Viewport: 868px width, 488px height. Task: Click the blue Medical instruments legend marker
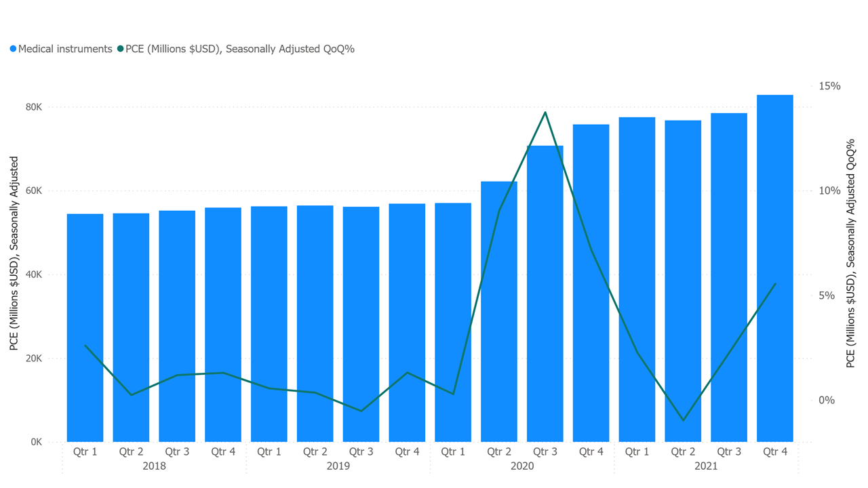point(13,49)
